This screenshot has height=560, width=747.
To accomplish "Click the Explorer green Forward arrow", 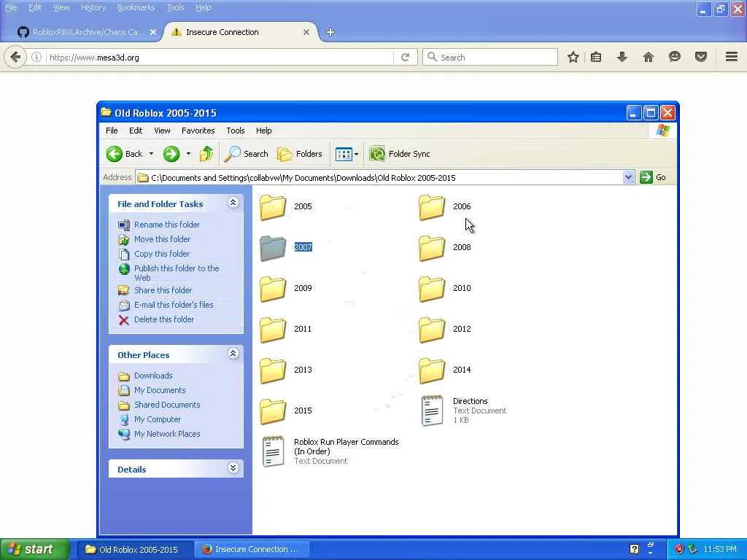I will 171,154.
